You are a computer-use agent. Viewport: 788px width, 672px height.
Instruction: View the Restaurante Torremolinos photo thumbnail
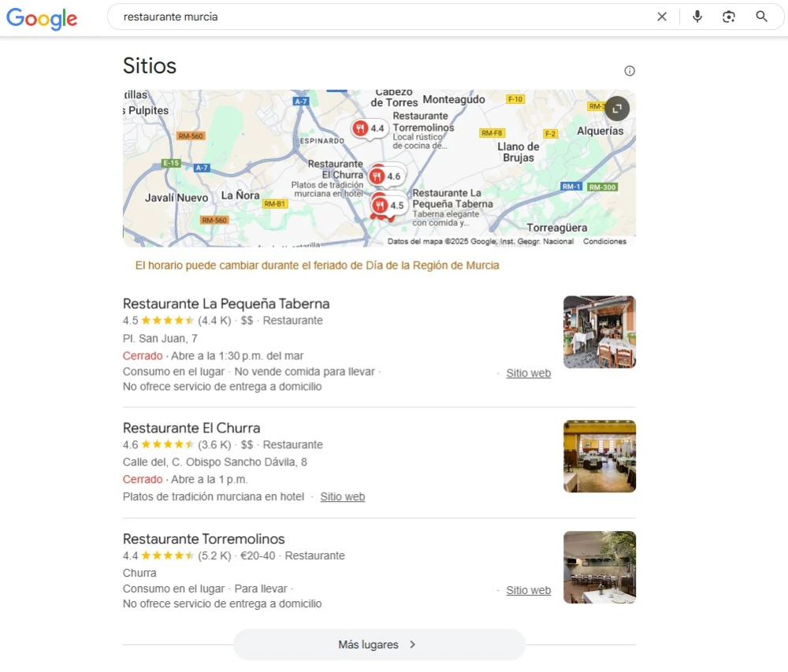click(600, 567)
